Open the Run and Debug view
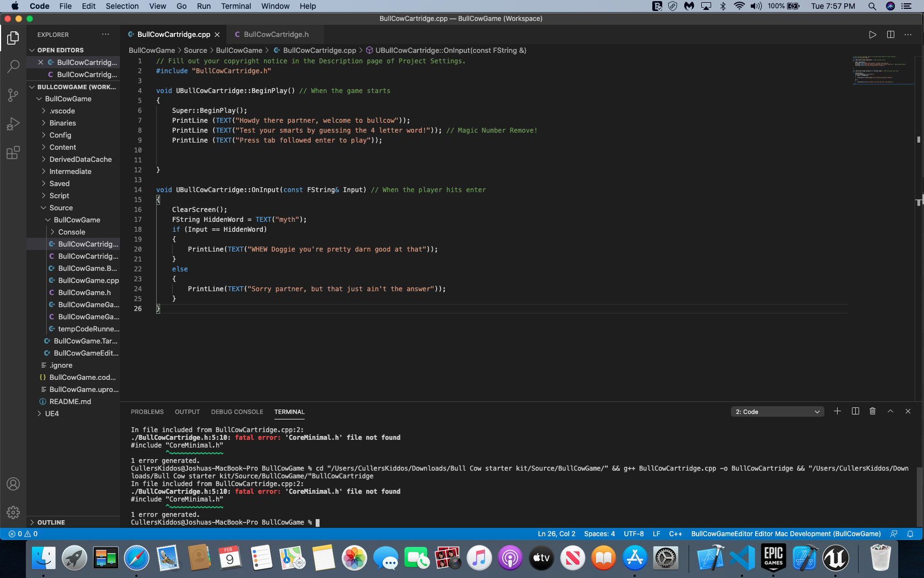 (x=13, y=124)
